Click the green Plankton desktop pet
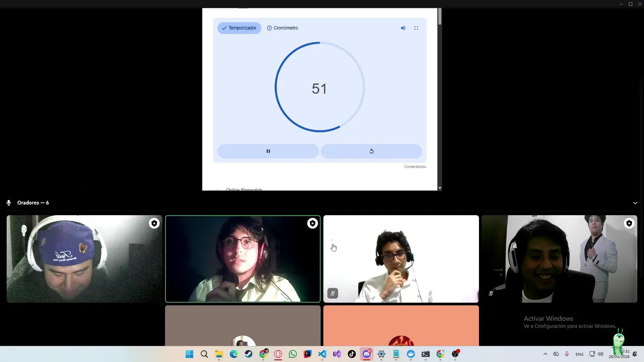Image resolution: width=644 pixels, height=362 pixels. click(619, 341)
